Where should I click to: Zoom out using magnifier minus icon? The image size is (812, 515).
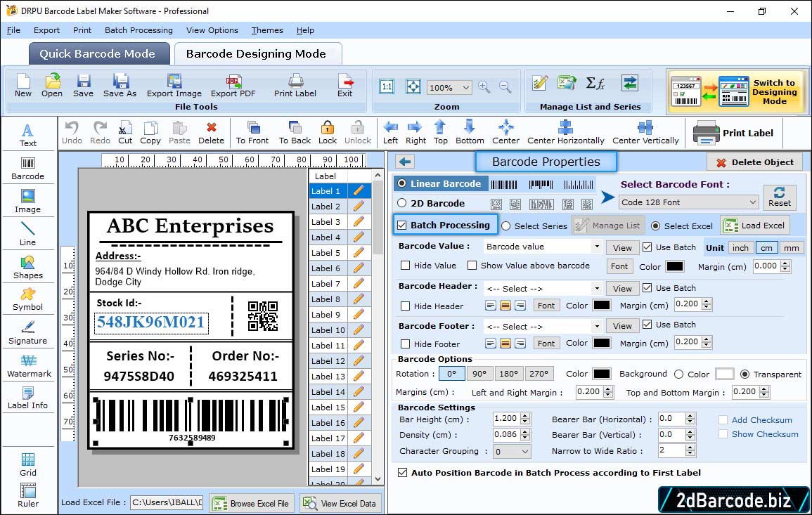click(505, 87)
